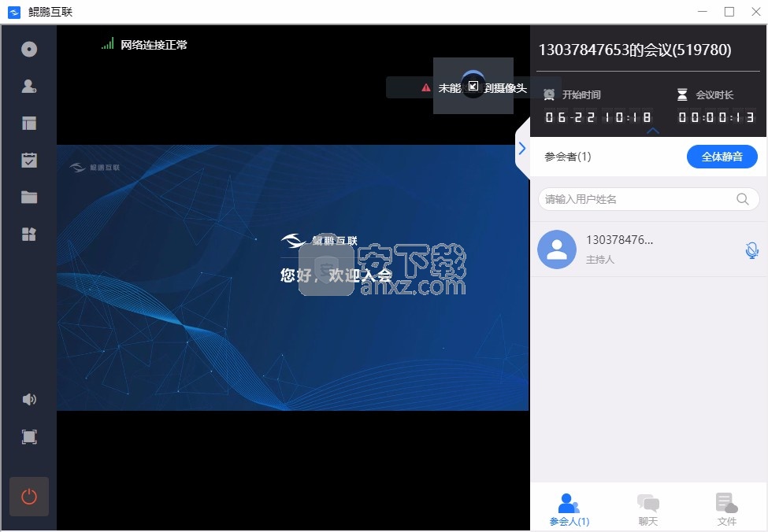Click the 参会者(1) label
This screenshot has height=532, width=768.
pyautogui.click(x=568, y=157)
